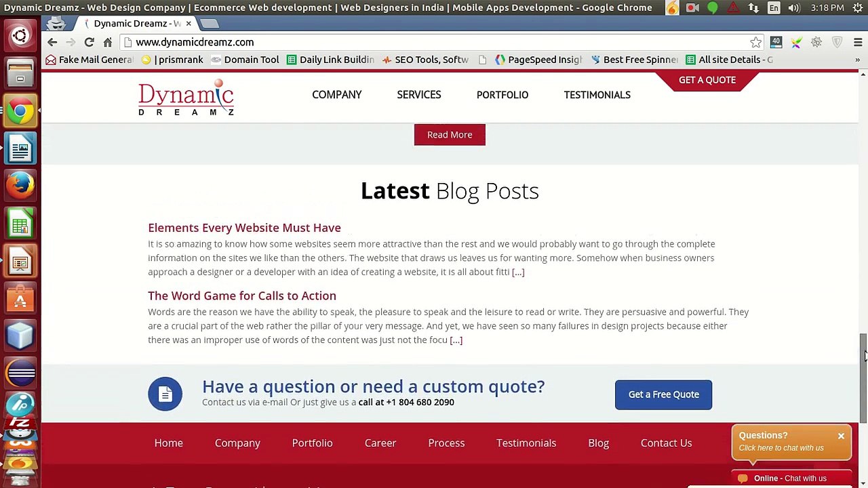Click the shield extension icon
The image size is (868, 488).
click(x=837, y=42)
